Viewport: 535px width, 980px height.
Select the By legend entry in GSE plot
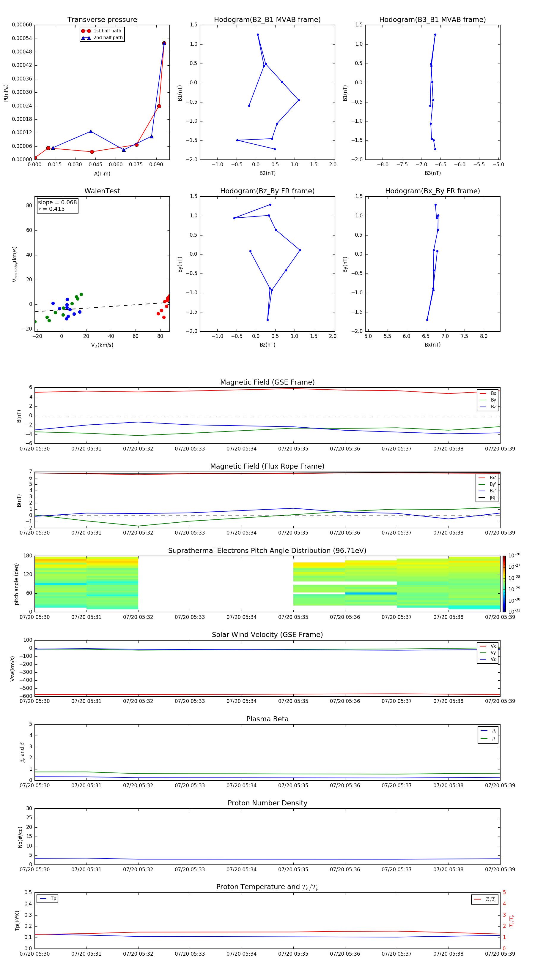click(488, 400)
